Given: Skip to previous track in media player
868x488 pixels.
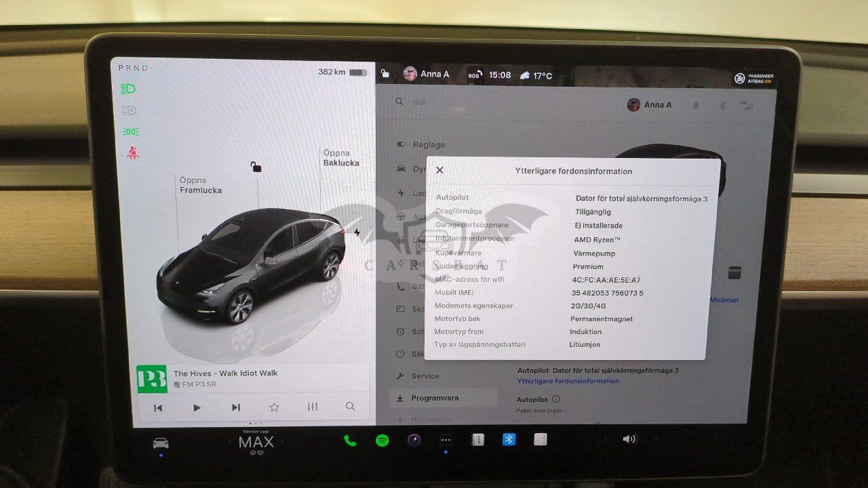Looking at the screenshot, I should click(158, 407).
